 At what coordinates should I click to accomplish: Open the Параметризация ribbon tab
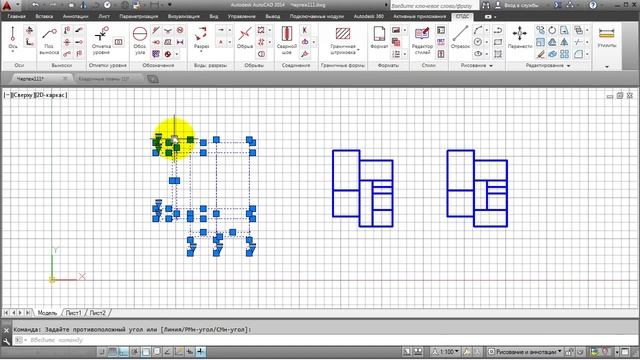click(x=138, y=17)
